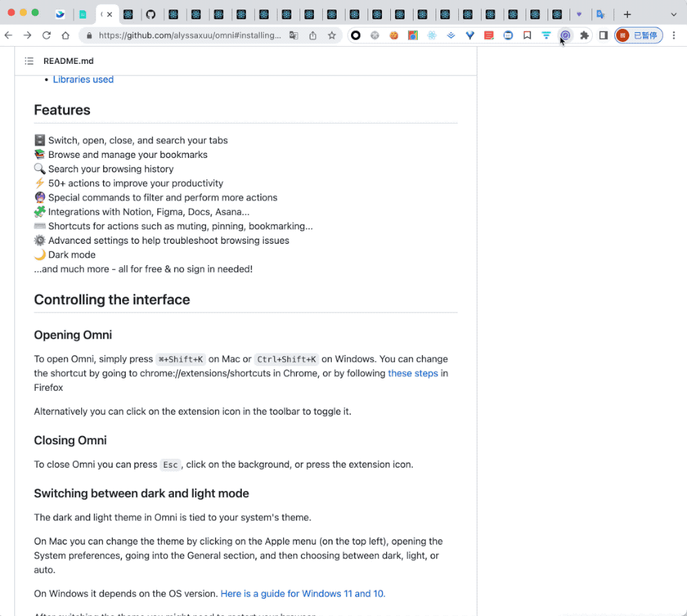
Task: Click the Controlling the interface heading
Action: pos(112,299)
